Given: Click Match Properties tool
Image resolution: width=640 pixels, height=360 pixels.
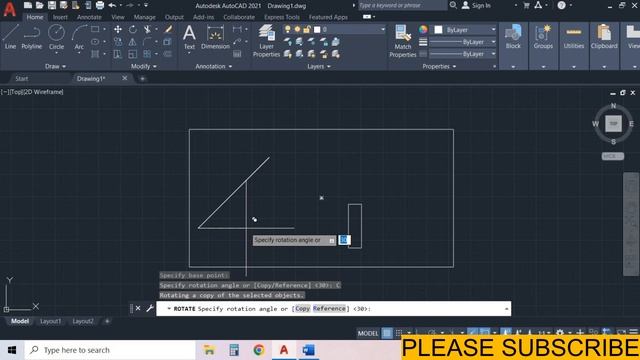Looking at the screenshot, I should coord(402,40).
